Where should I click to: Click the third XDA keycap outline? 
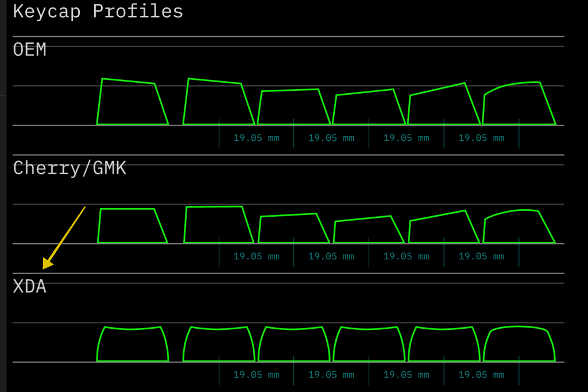(294, 344)
